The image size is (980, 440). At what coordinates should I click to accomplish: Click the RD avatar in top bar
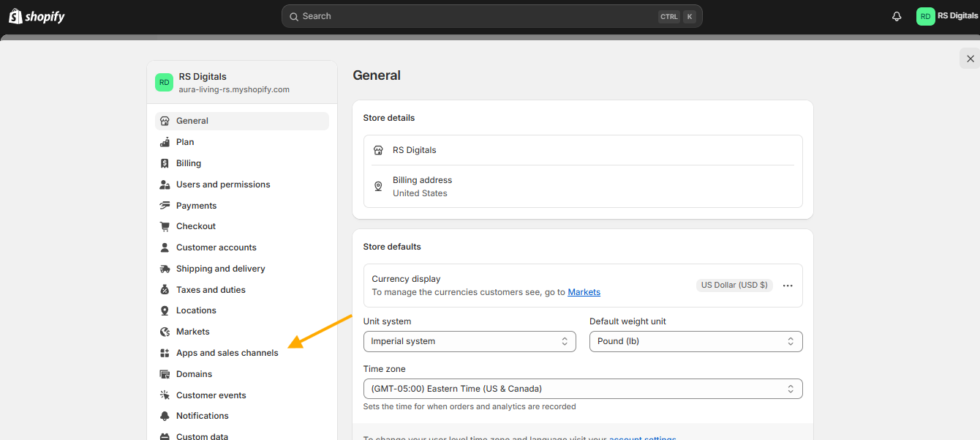925,16
